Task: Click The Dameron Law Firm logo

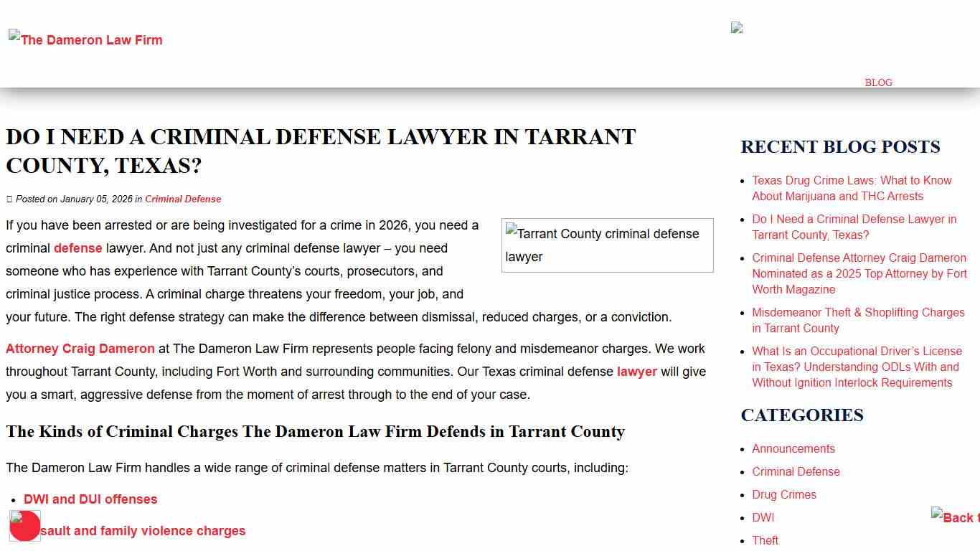Action: coord(85,39)
